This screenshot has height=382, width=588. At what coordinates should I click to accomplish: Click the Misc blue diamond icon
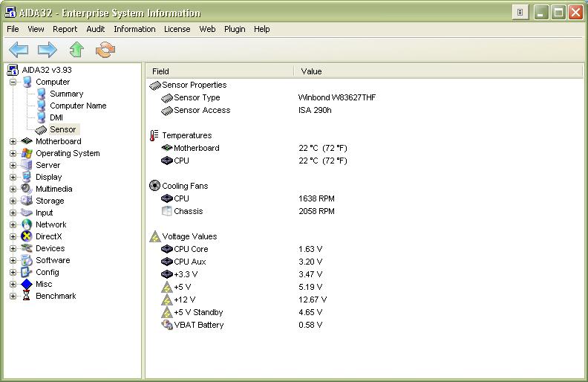27,284
